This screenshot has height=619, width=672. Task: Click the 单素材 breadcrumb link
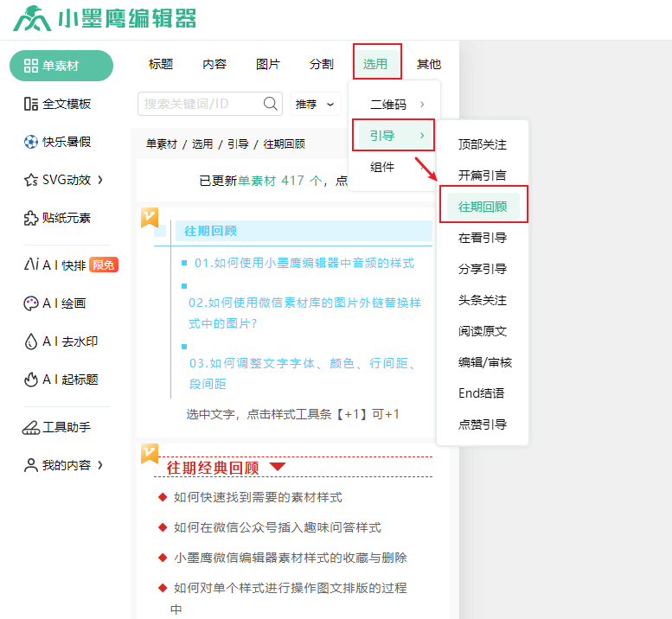pyautogui.click(x=162, y=144)
